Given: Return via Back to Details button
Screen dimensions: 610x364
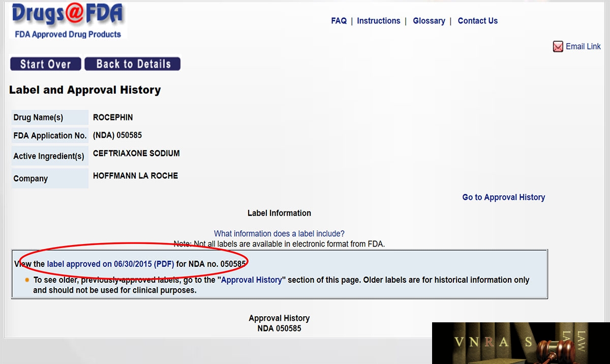Looking at the screenshot, I should click(x=133, y=64).
